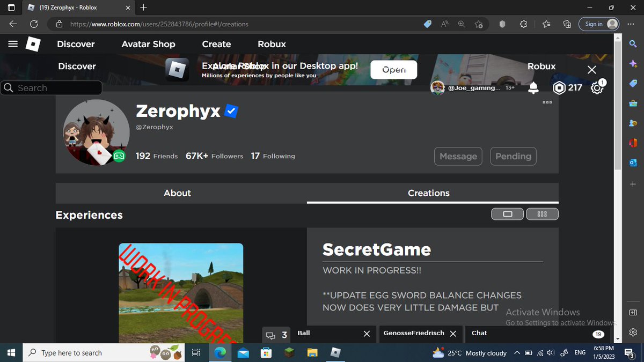Open Edge tab actions menu icon
Viewport: 644px width, 362px height.
tap(11, 8)
